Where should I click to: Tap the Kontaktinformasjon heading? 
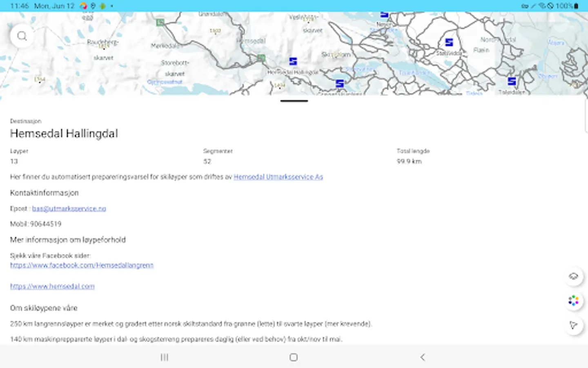pos(45,193)
